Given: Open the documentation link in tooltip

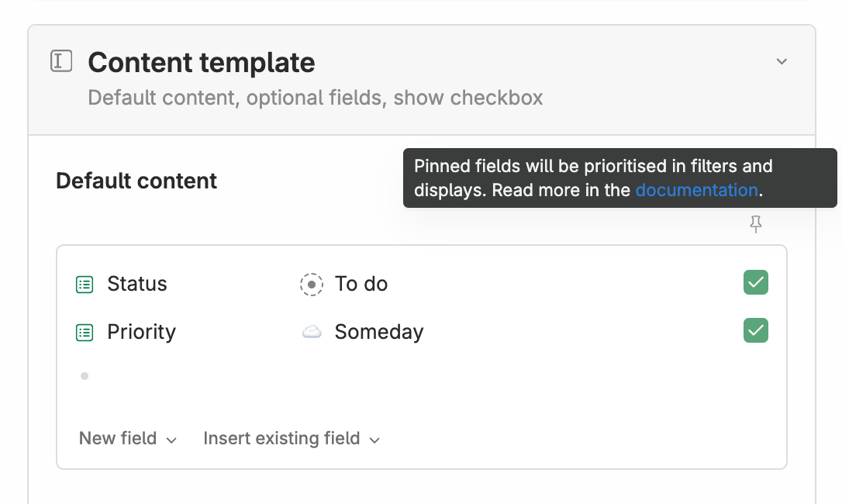Looking at the screenshot, I should pyautogui.click(x=696, y=190).
